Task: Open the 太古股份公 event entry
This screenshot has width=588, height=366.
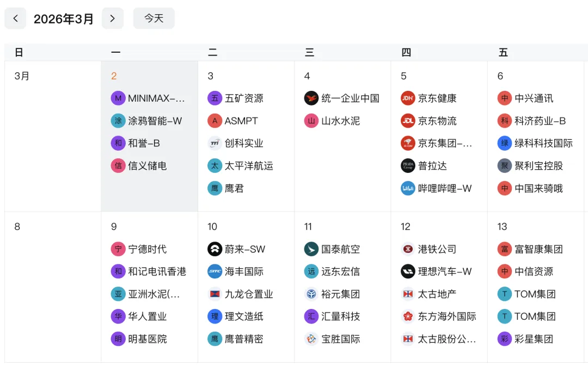Action: pos(439,339)
